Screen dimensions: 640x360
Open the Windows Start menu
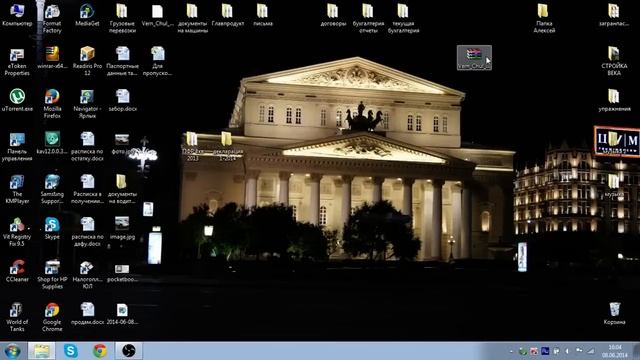pyautogui.click(x=12, y=351)
